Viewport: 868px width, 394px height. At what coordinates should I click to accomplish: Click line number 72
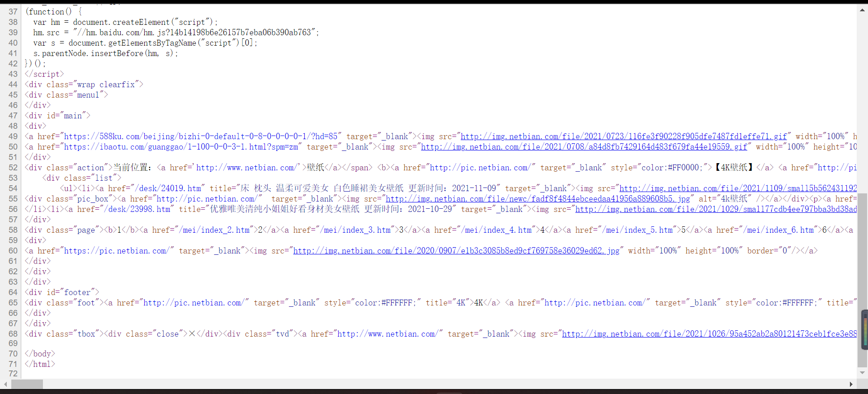coord(13,374)
